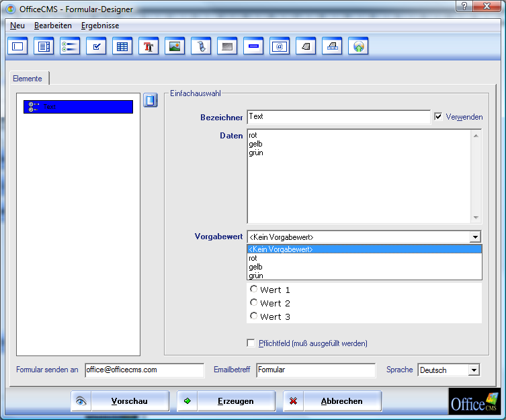Screen dimensions: 506x420
Task: Click the blue book icon beside list
Action: click(x=151, y=100)
